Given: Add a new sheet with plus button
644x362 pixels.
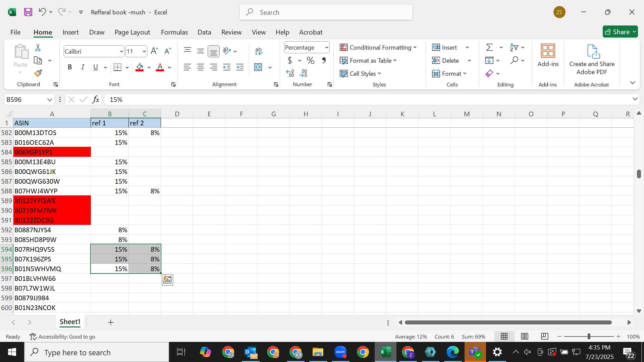Looking at the screenshot, I should point(111,322).
